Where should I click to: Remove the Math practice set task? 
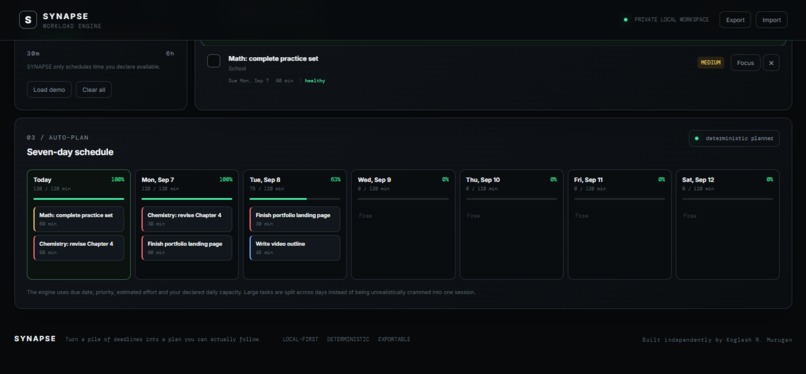(x=771, y=63)
